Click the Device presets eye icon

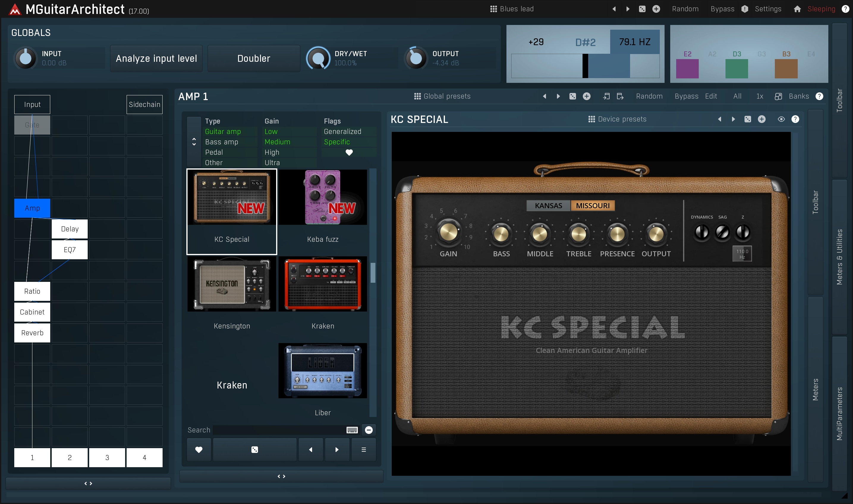click(x=781, y=119)
